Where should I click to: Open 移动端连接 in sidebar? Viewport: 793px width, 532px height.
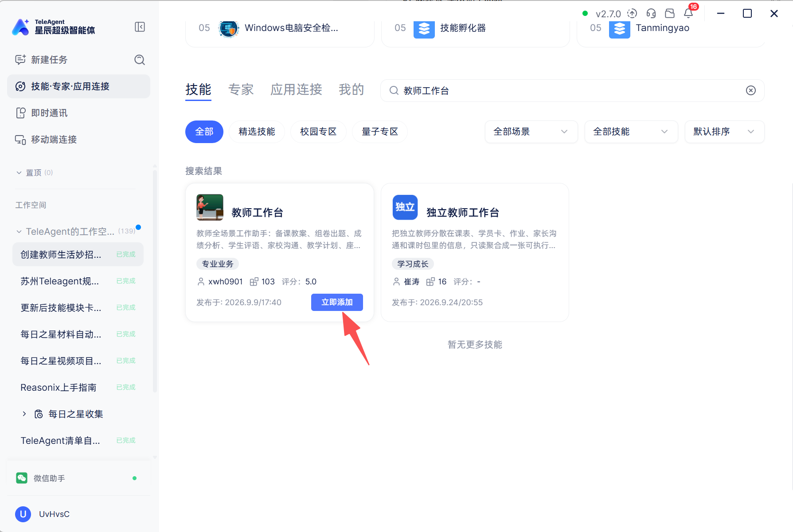click(x=78, y=140)
